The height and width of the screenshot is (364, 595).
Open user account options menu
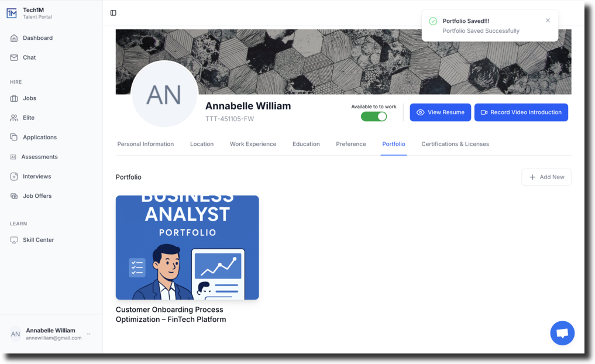point(89,334)
